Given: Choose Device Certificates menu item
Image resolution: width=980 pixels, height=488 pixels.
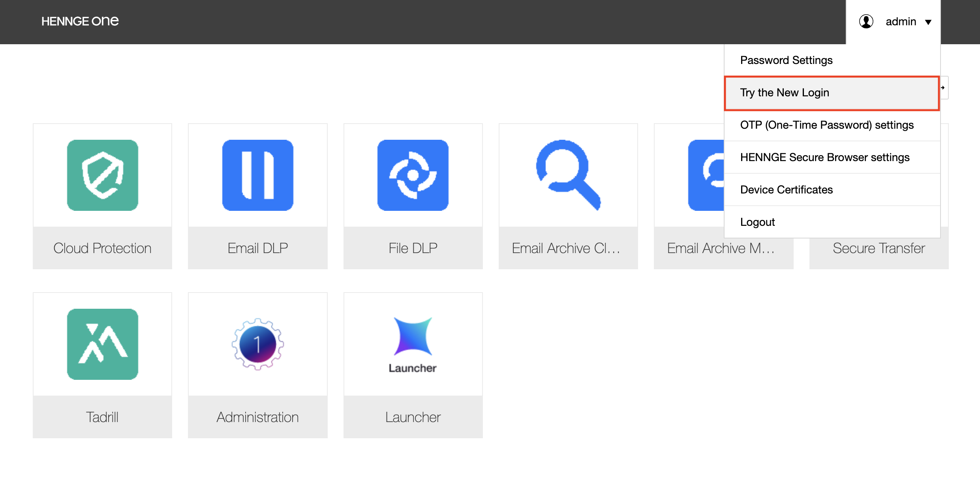Looking at the screenshot, I should [832, 190].
